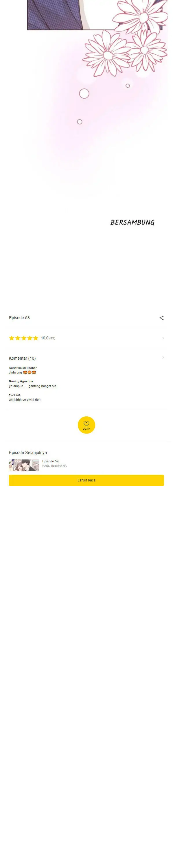Select the second rating star
This screenshot has height=868, width=173.
[x=18, y=338]
